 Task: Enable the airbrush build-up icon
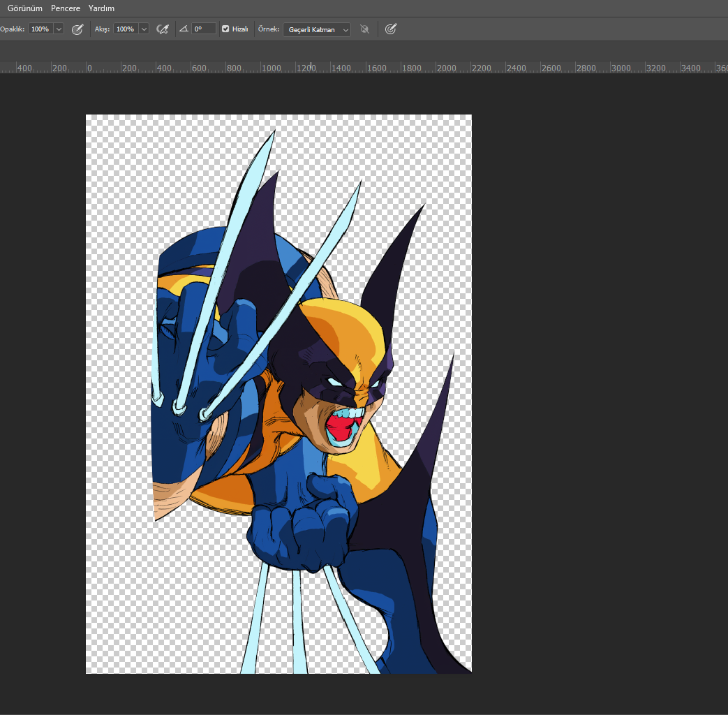click(163, 29)
